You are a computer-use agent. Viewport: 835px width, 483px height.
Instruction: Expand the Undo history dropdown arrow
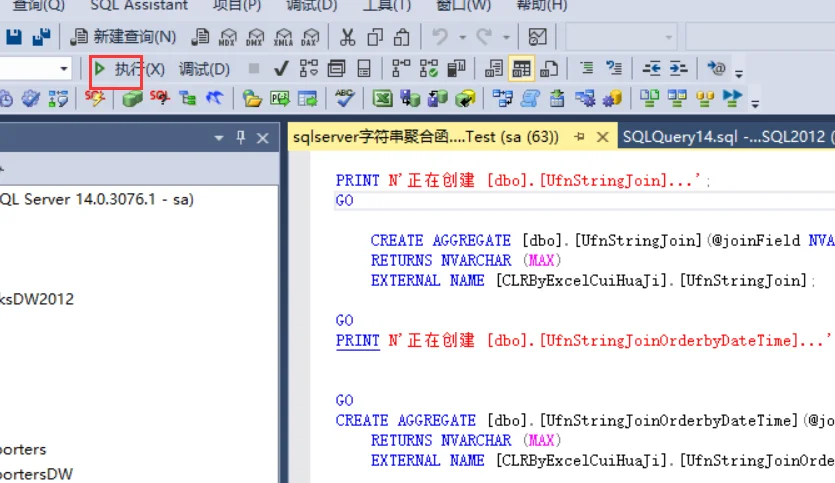(x=462, y=37)
